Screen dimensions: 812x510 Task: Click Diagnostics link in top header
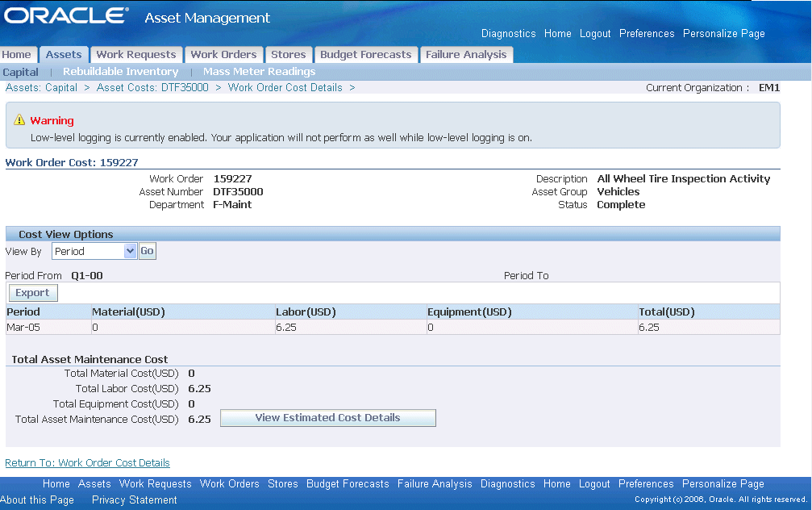509,33
